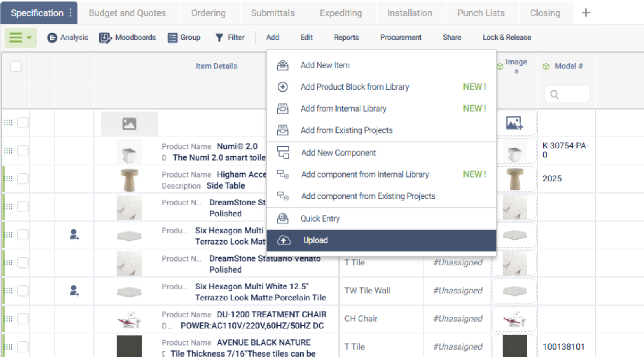Check the Higham side table row checkbox
644x357 pixels.
(23, 179)
